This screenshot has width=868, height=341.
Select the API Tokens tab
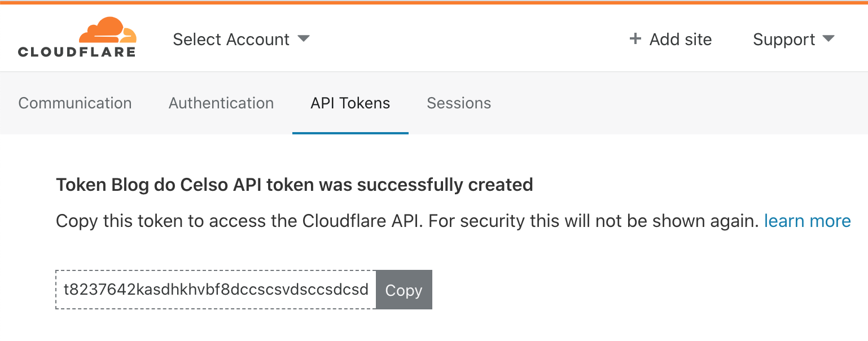[x=350, y=103]
